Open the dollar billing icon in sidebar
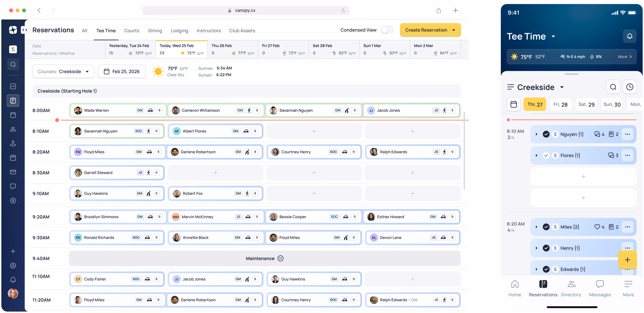This screenshot has height=313, width=644. pyautogui.click(x=13, y=201)
